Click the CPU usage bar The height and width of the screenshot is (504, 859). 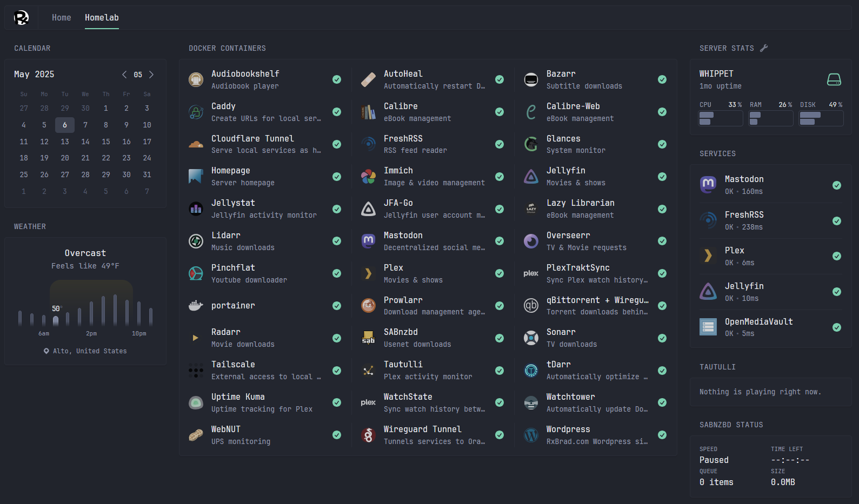721,118
